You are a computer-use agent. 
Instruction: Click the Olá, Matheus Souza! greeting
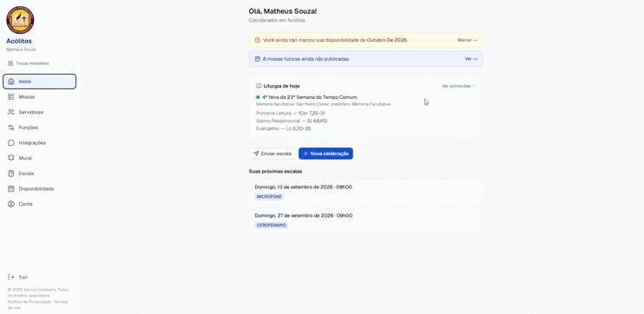click(x=283, y=11)
